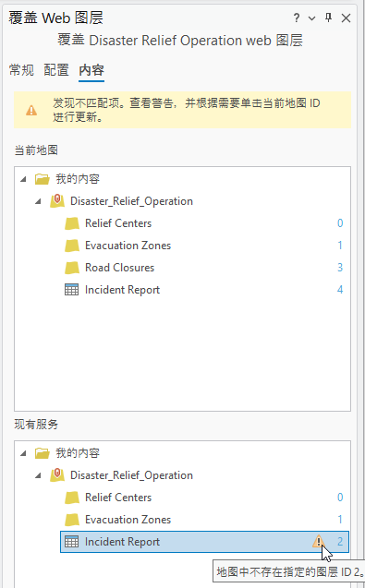Select Relief Centers in the existing service list
This screenshot has height=588, width=365.
118,498
